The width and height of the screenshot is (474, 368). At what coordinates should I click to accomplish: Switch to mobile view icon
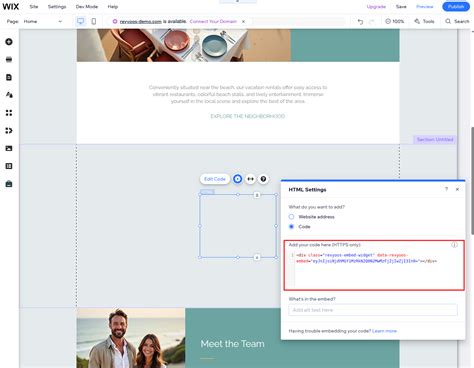(94, 21)
